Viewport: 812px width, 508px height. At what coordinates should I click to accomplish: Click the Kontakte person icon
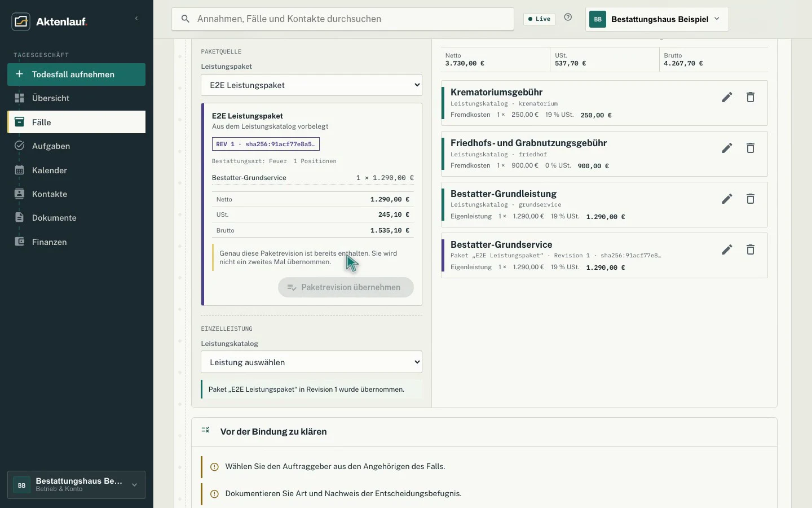coord(19,194)
